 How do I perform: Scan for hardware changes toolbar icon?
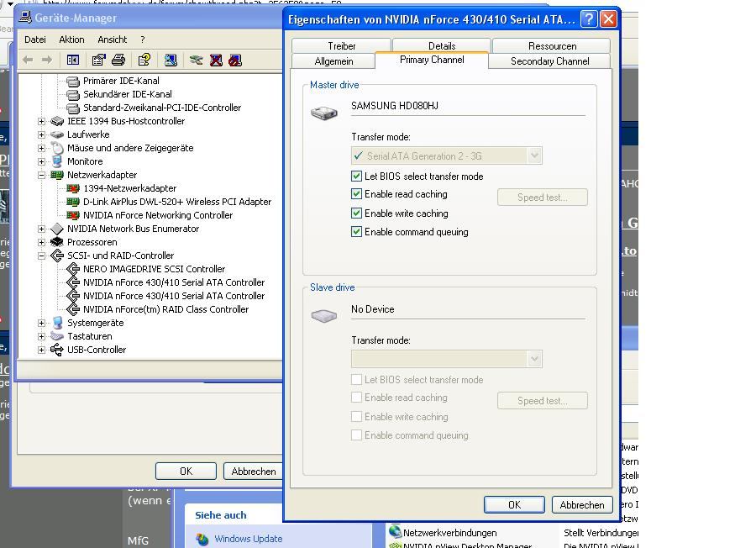pos(171,60)
